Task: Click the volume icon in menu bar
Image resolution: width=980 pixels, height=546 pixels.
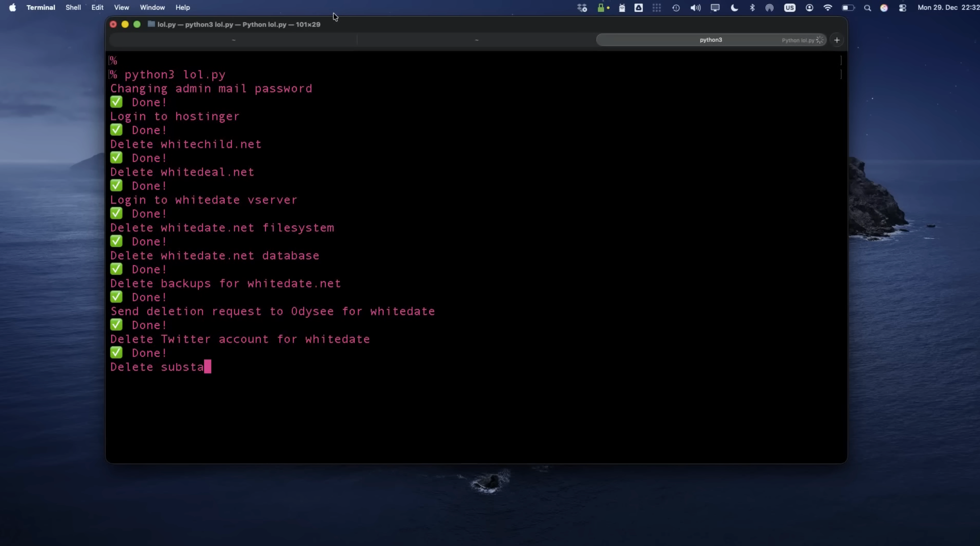Action: (695, 8)
